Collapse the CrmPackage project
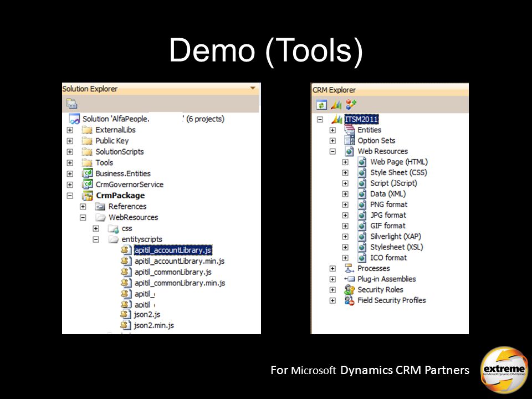 pyautogui.click(x=70, y=196)
